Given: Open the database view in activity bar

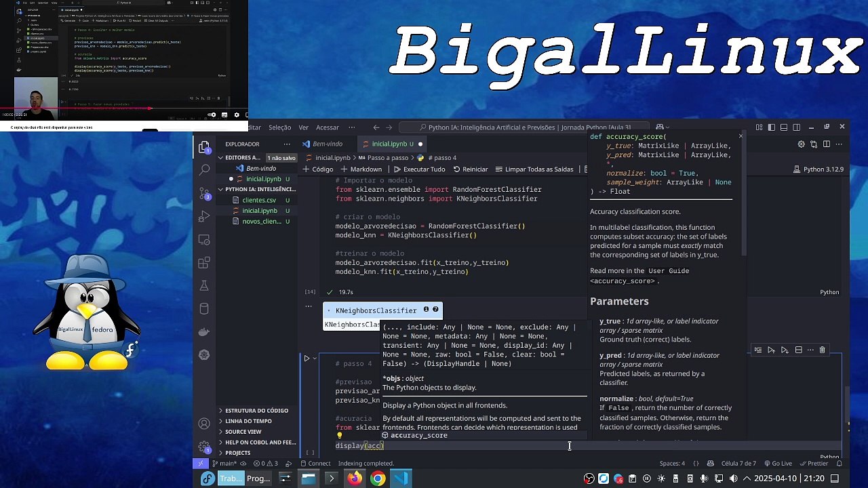Looking at the screenshot, I should click(204, 308).
